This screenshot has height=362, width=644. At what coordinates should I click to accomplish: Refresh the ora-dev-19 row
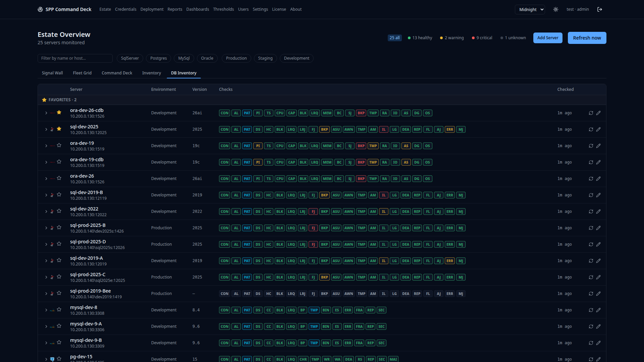591,146
